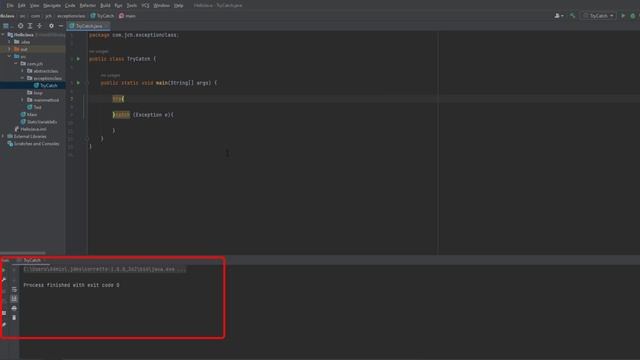Viewport: 640px width, 360px height.
Task: Click 'Process finished with exit code 0' text
Action: [x=71, y=285]
